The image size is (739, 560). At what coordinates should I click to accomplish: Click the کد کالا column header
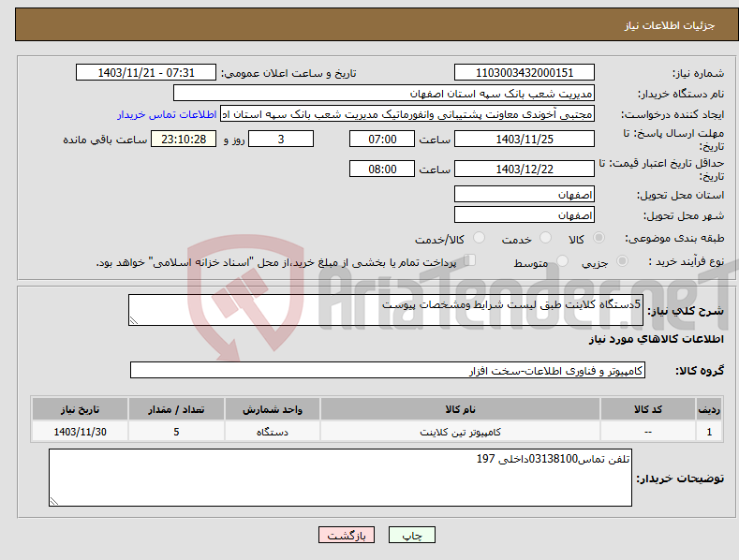click(x=648, y=409)
